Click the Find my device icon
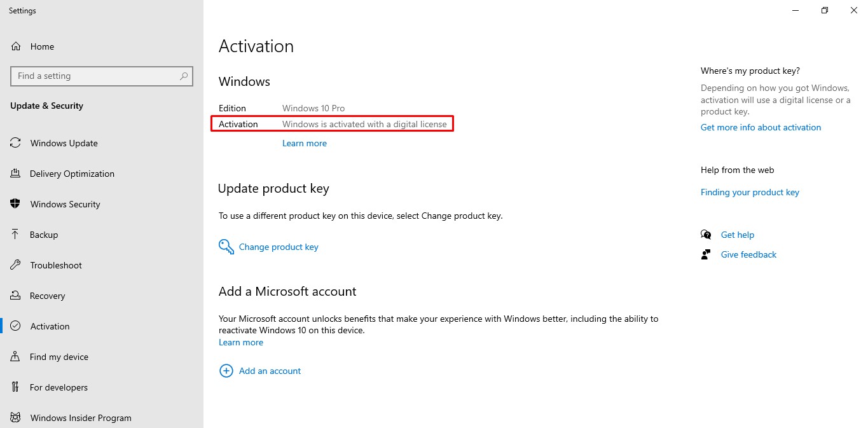This screenshot has height=428, width=868. [x=15, y=356]
